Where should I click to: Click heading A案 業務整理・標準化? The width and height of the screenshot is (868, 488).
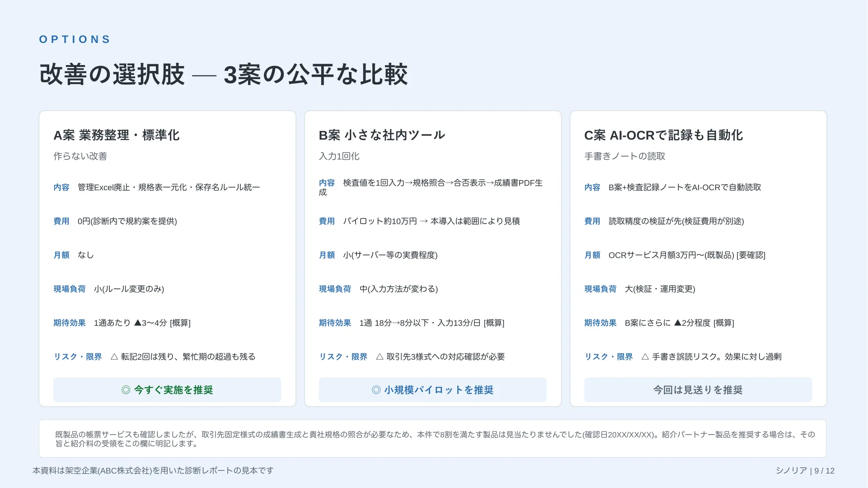(117, 135)
